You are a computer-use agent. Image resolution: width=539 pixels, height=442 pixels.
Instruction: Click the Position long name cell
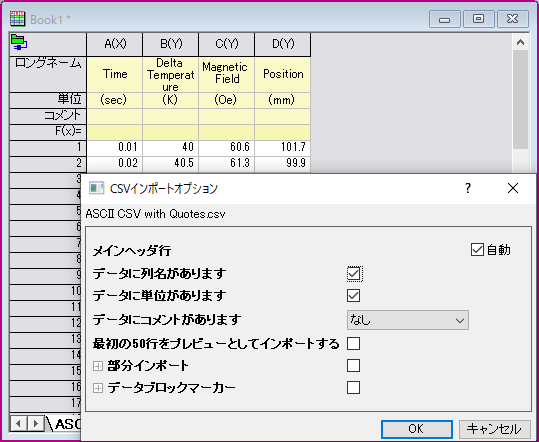pyautogui.click(x=283, y=74)
